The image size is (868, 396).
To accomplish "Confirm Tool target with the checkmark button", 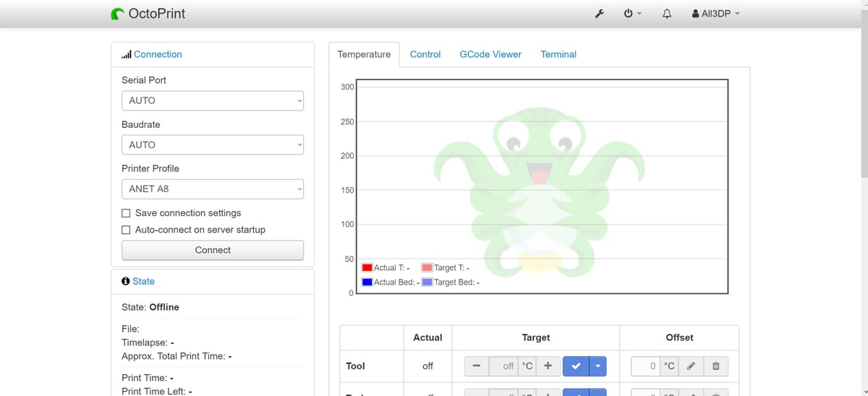I will [576, 366].
